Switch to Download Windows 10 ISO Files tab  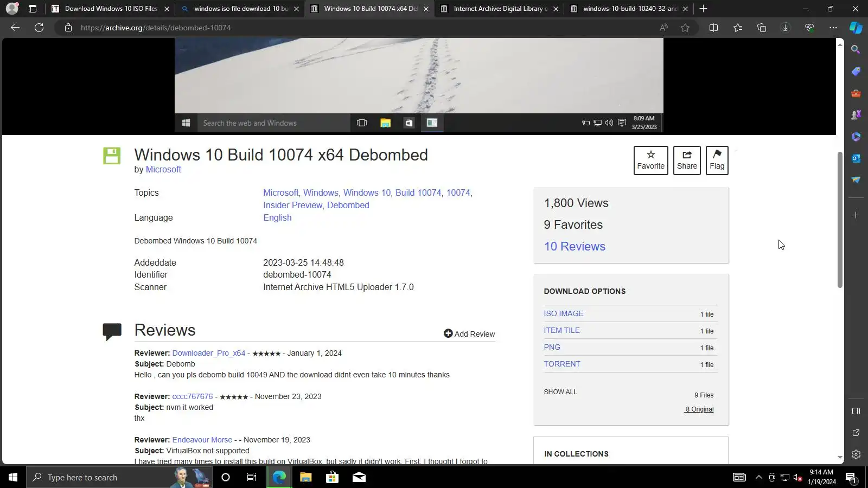coord(110,9)
